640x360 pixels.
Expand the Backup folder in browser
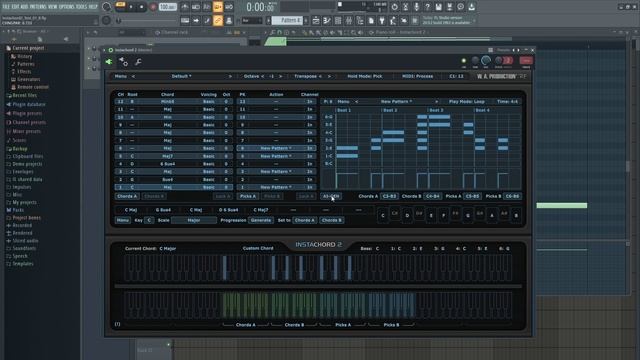pos(20,149)
